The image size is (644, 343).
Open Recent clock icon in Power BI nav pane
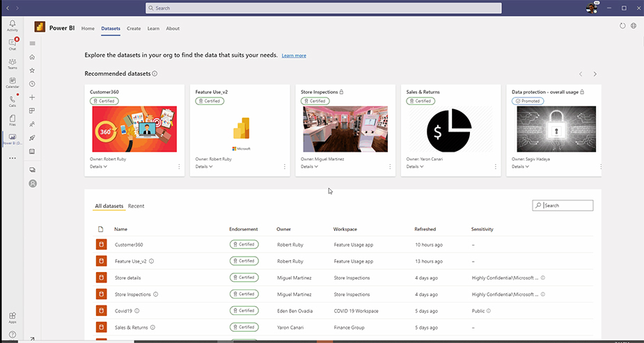pos(33,84)
